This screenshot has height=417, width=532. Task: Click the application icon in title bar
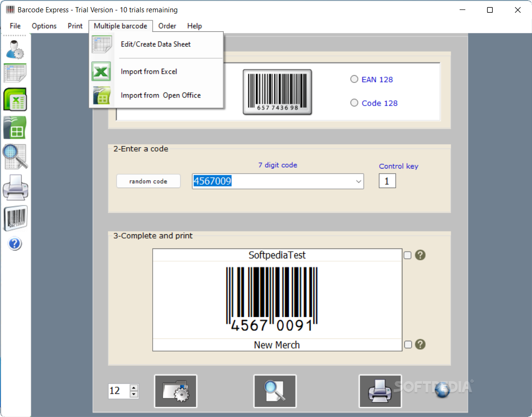coord(10,9)
